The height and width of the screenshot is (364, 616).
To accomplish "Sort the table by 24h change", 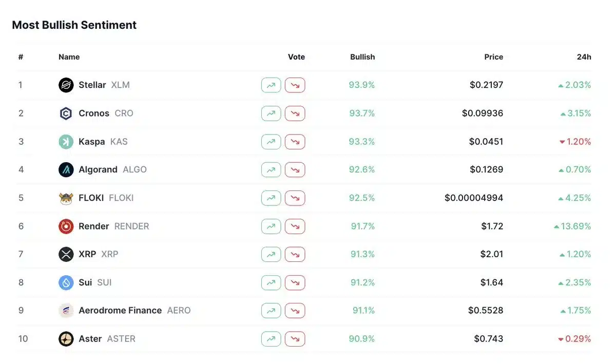I will click(584, 57).
